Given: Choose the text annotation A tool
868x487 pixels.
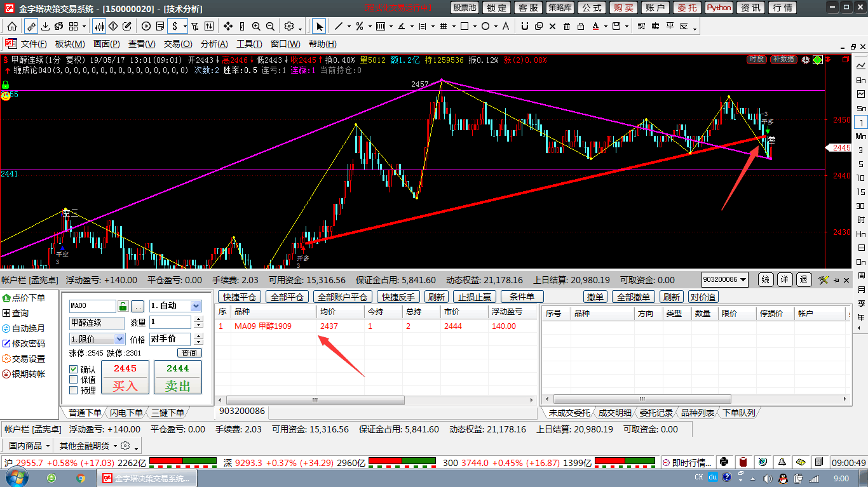Looking at the screenshot, I should click(x=506, y=27).
